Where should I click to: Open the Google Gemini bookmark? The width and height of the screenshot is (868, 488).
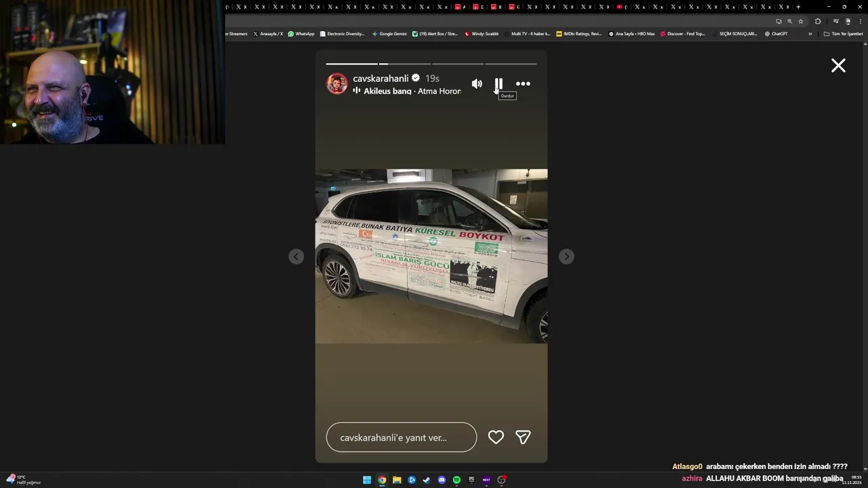tap(389, 33)
